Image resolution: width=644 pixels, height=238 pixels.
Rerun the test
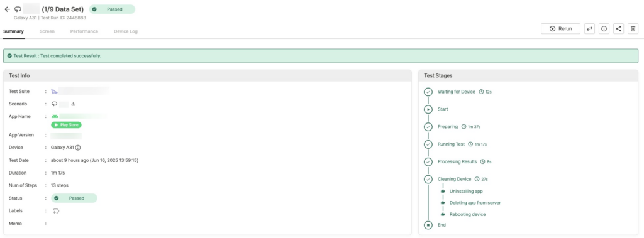(x=560, y=29)
